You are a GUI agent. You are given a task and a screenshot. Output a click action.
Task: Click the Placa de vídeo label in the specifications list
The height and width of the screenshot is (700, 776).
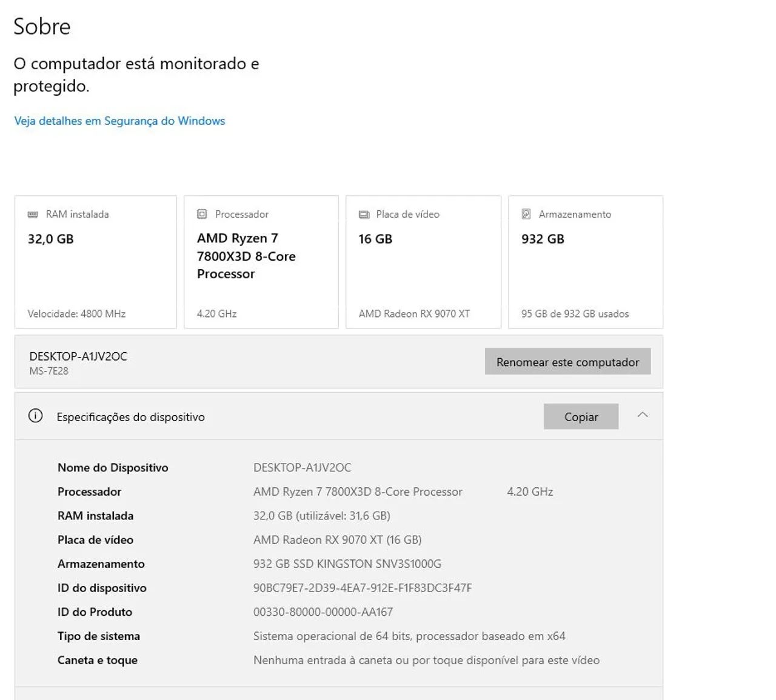[x=95, y=539]
